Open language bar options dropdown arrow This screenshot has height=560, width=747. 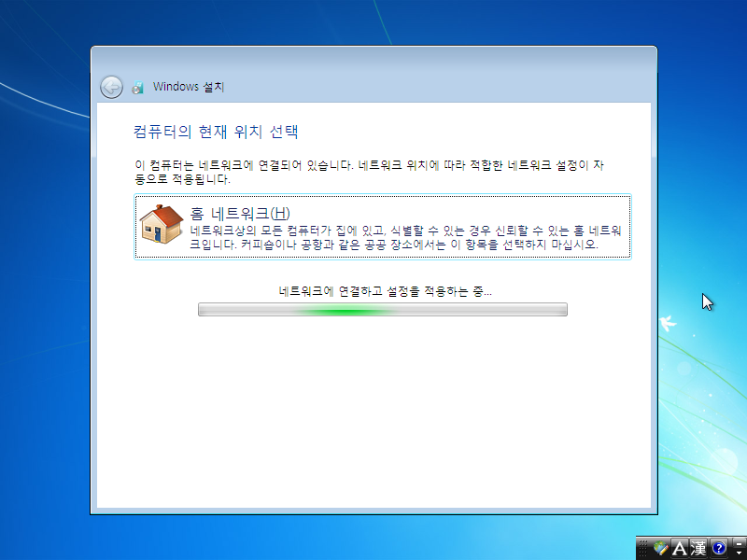pyautogui.click(x=739, y=553)
